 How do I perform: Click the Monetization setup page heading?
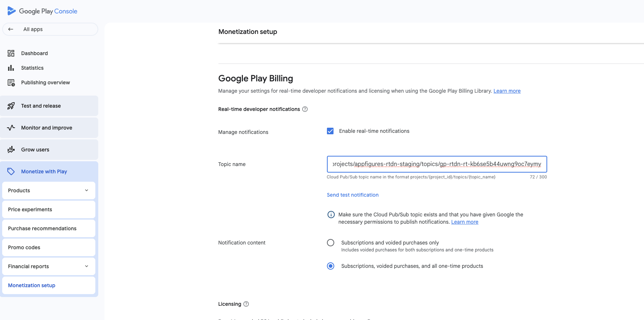(248, 32)
